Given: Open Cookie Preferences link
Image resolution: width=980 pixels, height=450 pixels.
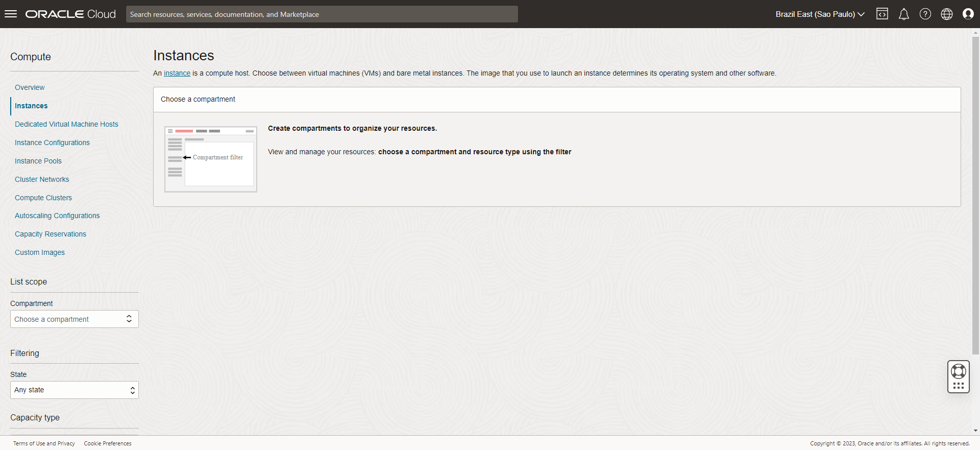Looking at the screenshot, I should [108, 443].
